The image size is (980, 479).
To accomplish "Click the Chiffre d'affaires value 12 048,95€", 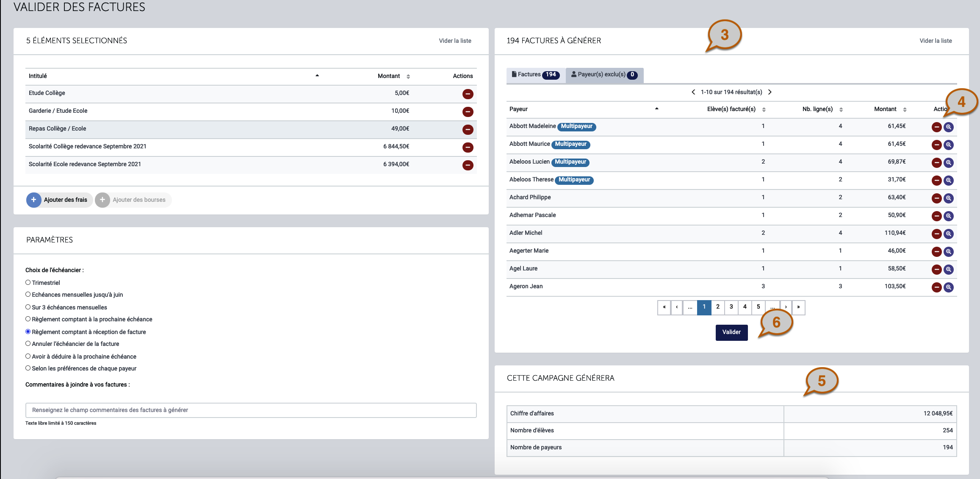I will [938, 414].
